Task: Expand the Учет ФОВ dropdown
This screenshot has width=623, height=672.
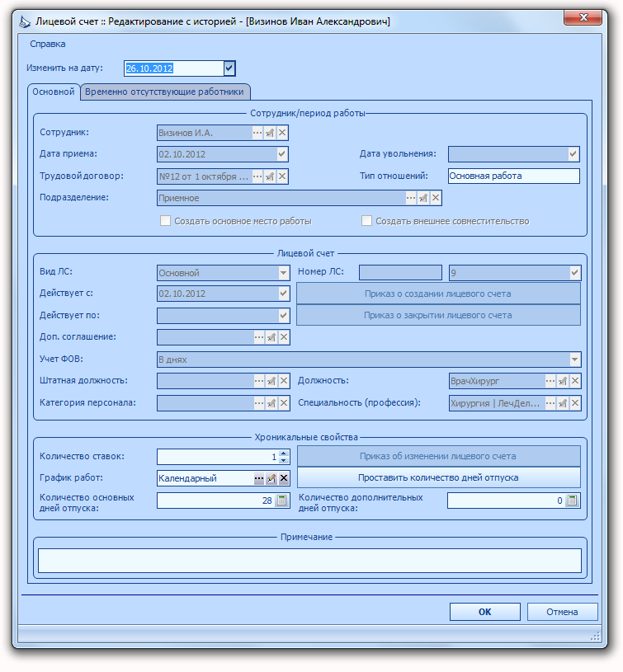Action: tap(574, 359)
